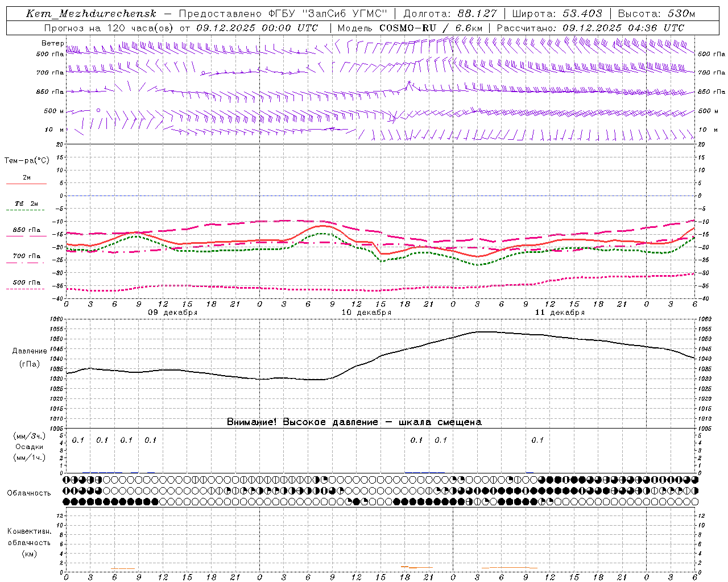Click the Конвективн. облачность panel label
The height and width of the screenshot is (582, 728).
(x=29, y=537)
